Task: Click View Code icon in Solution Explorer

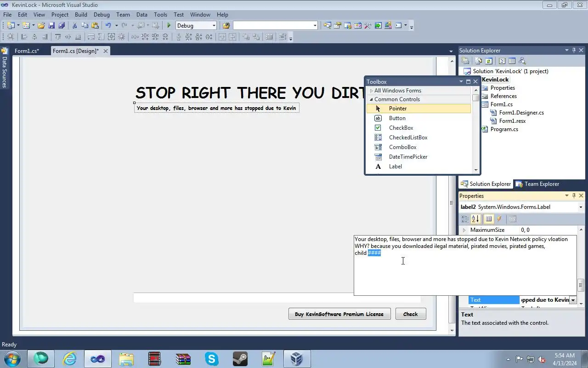Action: pyautogui.click(x=502, y=61)
